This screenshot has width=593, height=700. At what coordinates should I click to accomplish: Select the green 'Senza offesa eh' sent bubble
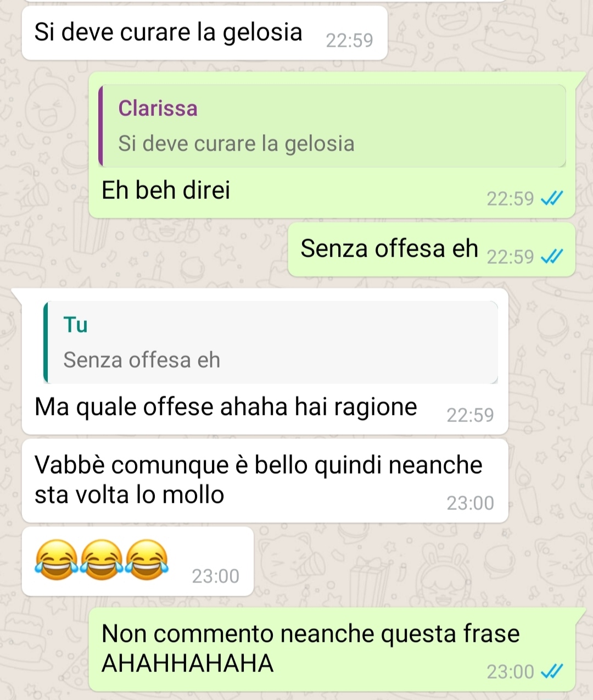pos(432,250)
